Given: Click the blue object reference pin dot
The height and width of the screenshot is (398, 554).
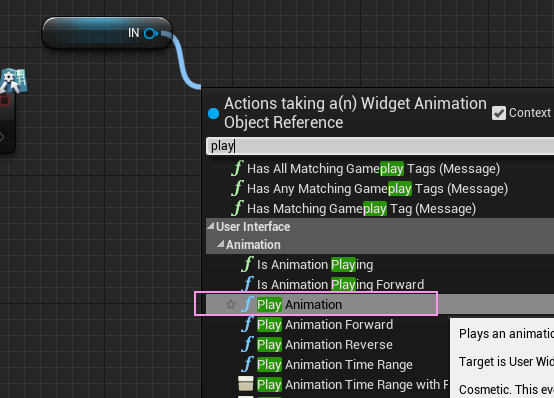Looking at the screenshot, I should 213,113.
